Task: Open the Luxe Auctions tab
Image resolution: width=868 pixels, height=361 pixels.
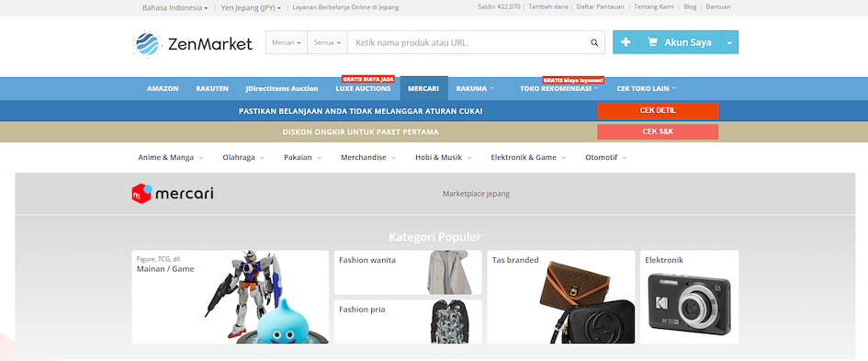Action: pos(363,88)
